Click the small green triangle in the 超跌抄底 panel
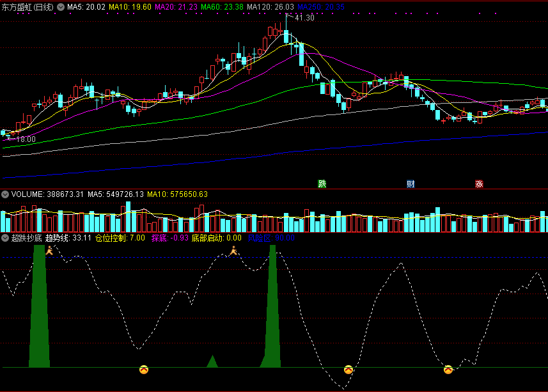This screenshot has width=548, height=392. click(x=212, y=361)
